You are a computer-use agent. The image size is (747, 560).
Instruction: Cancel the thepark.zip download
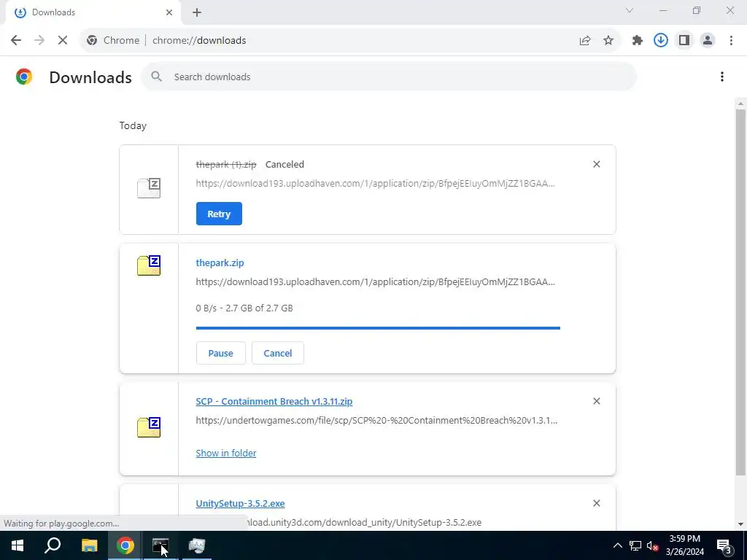point(278,354)
